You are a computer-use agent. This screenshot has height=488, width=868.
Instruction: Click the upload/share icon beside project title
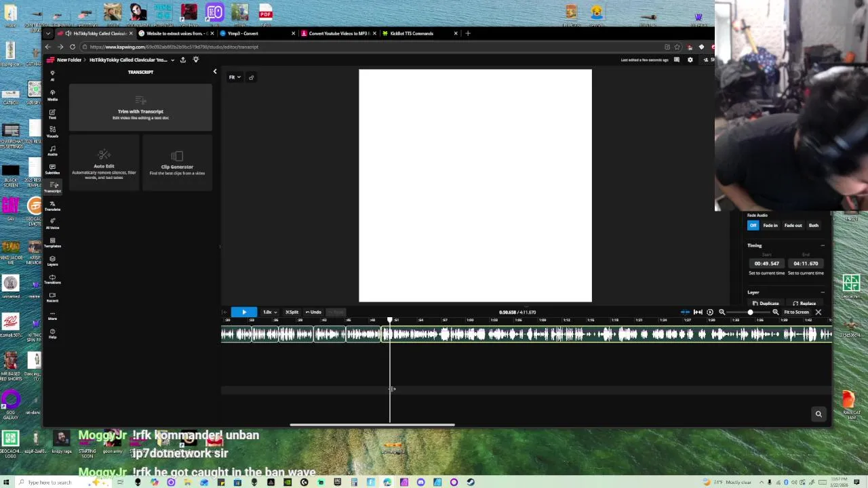(x=182, y=60)
